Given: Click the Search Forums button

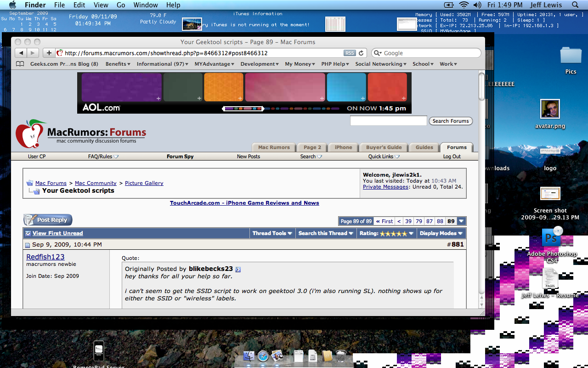Looking at the screenshot, I should 451,121.
